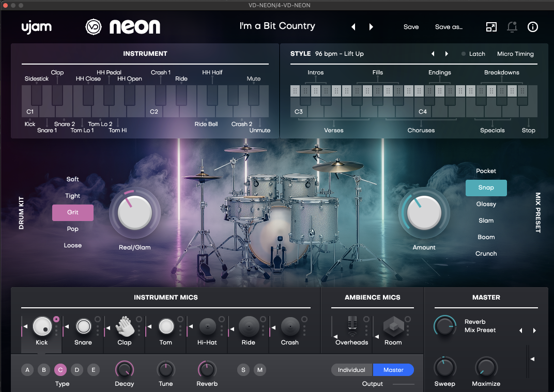Set Output to Master

click(393, 370)
